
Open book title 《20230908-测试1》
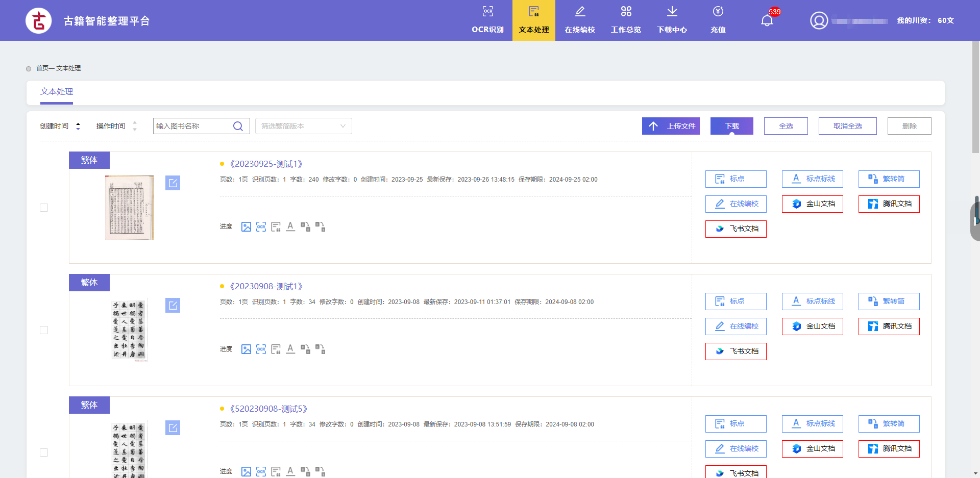[266, 286]
